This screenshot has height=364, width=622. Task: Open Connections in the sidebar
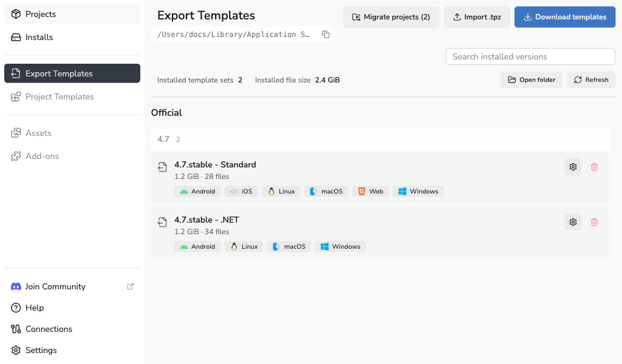(x=72, y=329)
